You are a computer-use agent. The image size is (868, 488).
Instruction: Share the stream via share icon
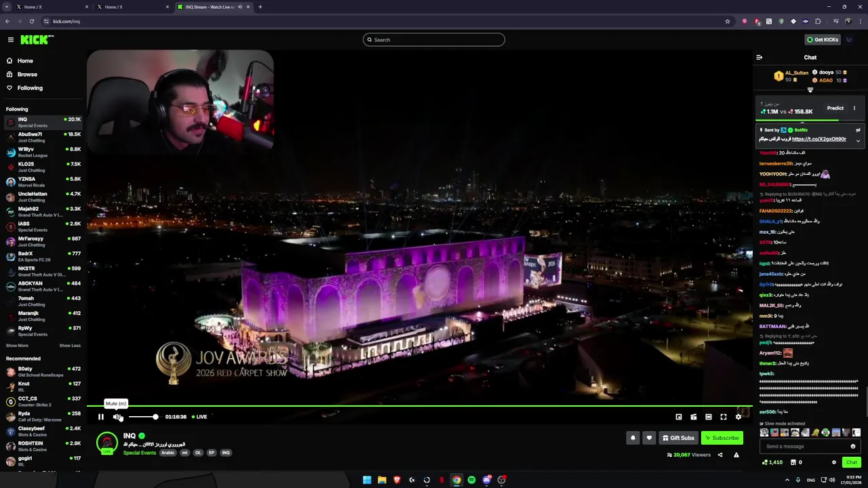click(x=720, y=455)
